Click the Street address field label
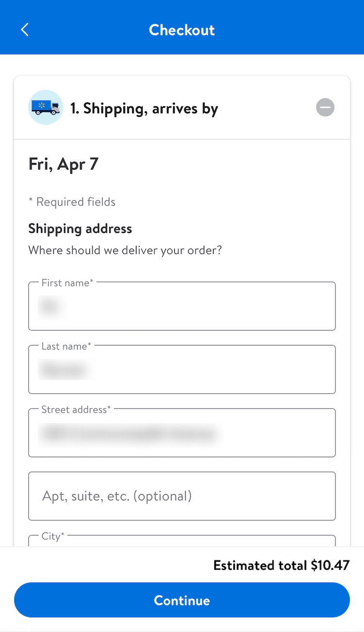Image resolution: width=364 pixels, height=632 pixels. pyautogui.click(x=76, y=410)
